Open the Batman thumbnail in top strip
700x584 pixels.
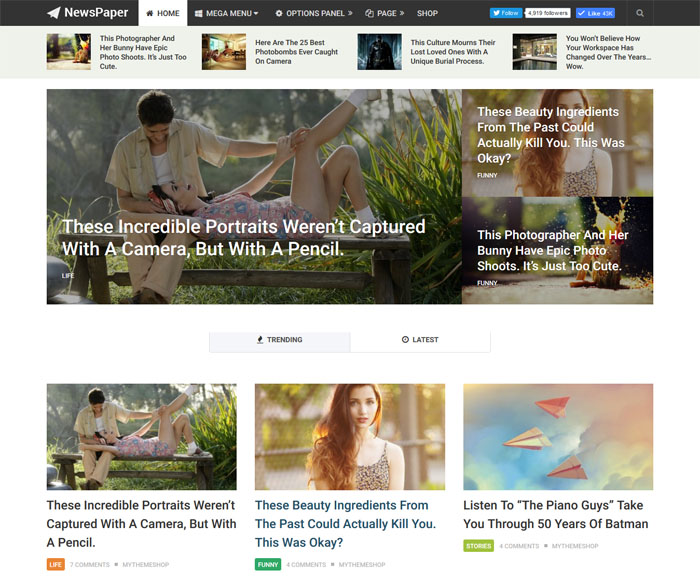pyautogui.click(x=379, y=51)
